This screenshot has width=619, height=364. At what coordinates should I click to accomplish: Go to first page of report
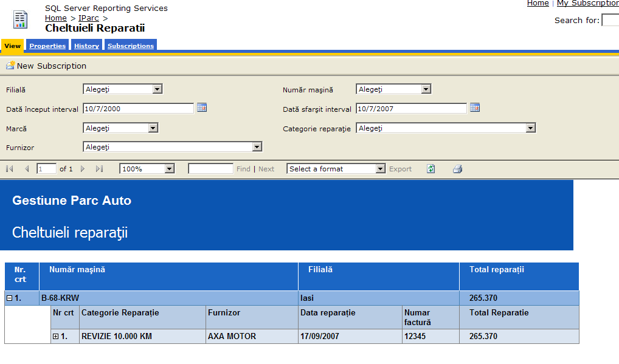pos(10,169)
